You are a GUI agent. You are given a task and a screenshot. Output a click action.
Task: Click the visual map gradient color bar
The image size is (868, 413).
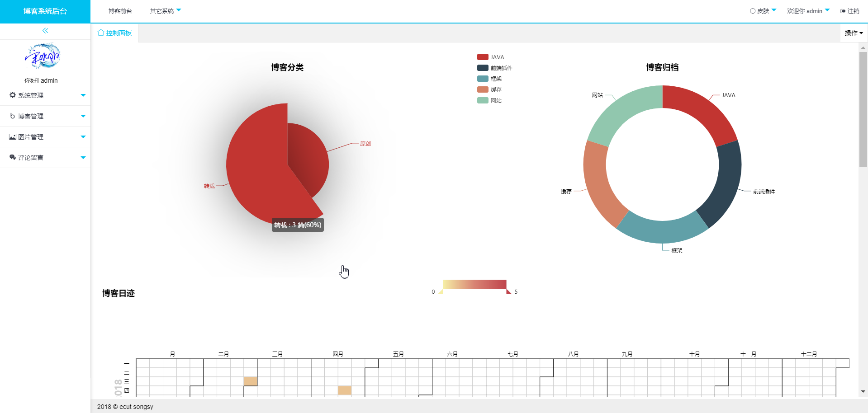474,284
